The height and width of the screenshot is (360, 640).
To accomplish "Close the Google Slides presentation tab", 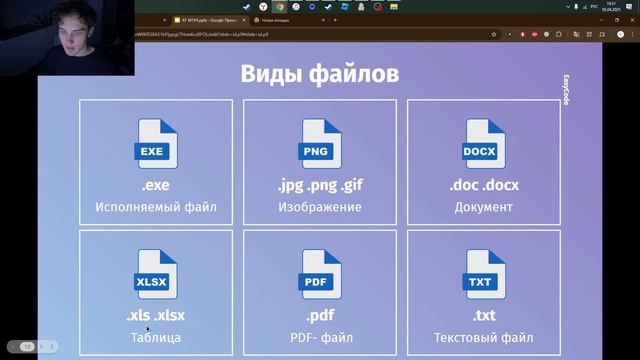I will click(244, 20).
